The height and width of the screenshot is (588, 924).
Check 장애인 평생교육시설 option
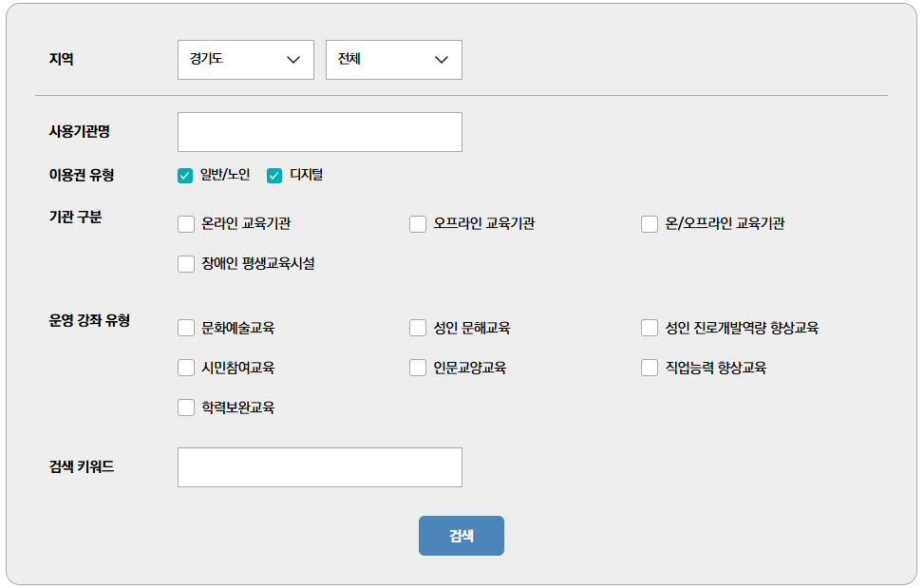click(186, 264)
